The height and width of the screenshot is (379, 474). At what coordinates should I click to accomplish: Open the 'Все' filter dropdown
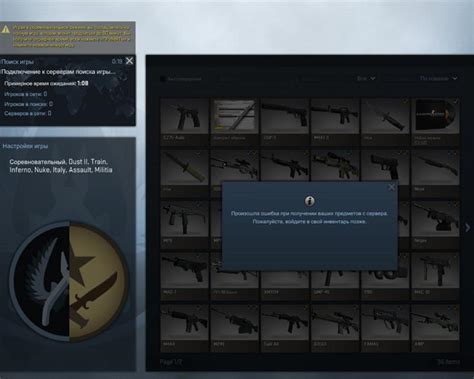pyautogui.click(x=366, y=78)
